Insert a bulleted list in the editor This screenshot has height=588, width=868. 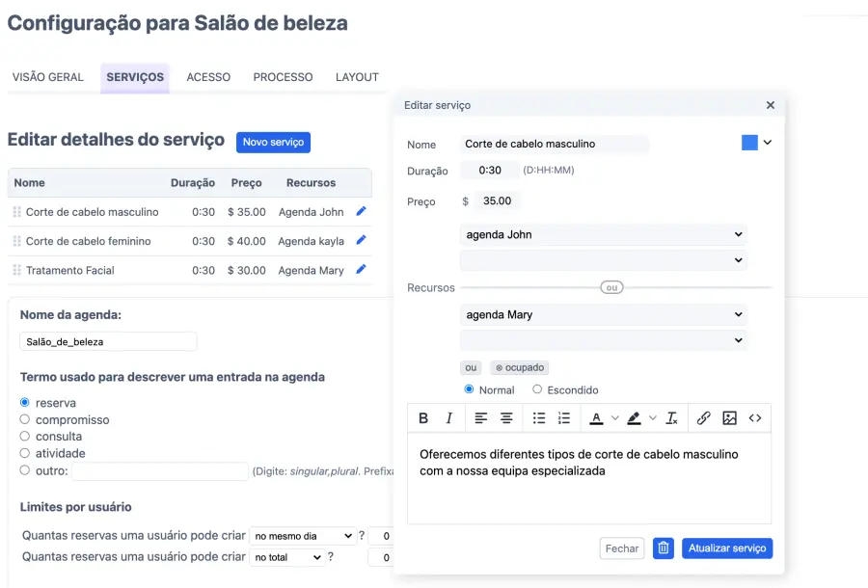pos(539,417)
